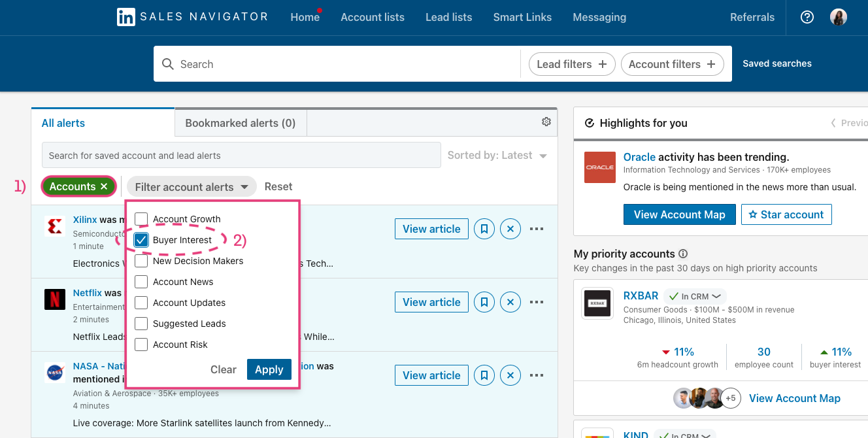The height and width of the screenshot is (438, 868).
Task: Star the Oracle account
Action: click(786, 214)
